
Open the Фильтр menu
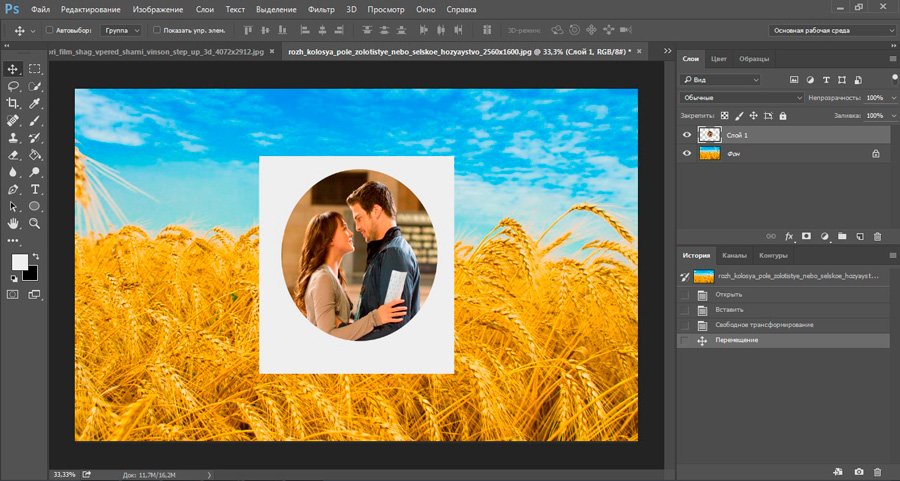(x=321, y=9)
